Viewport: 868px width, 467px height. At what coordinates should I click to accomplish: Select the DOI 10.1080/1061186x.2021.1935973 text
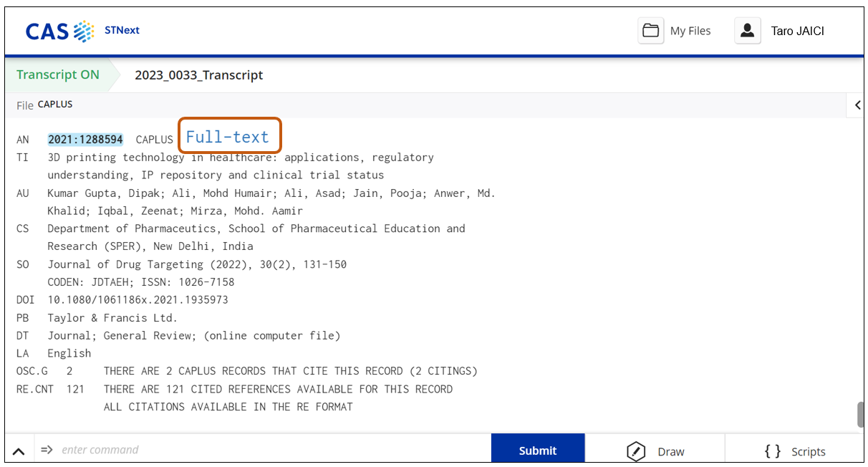point(138,299)
